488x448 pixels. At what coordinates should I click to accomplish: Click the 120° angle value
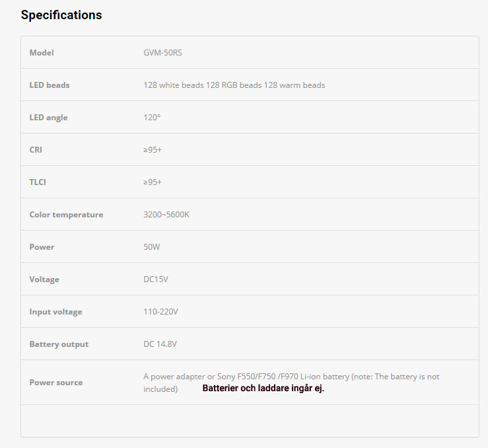click(x=152, y=118)
